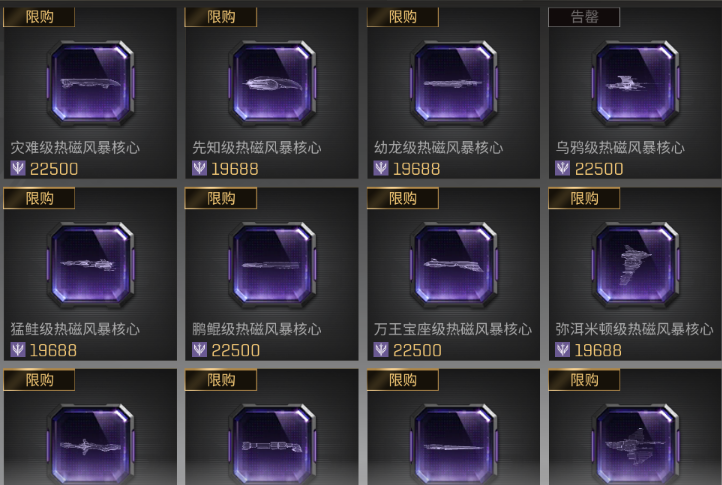722x485 pixels.
Task: Open the 猛鲑级热磁风暴核心 name label
Action: point(75,329)
